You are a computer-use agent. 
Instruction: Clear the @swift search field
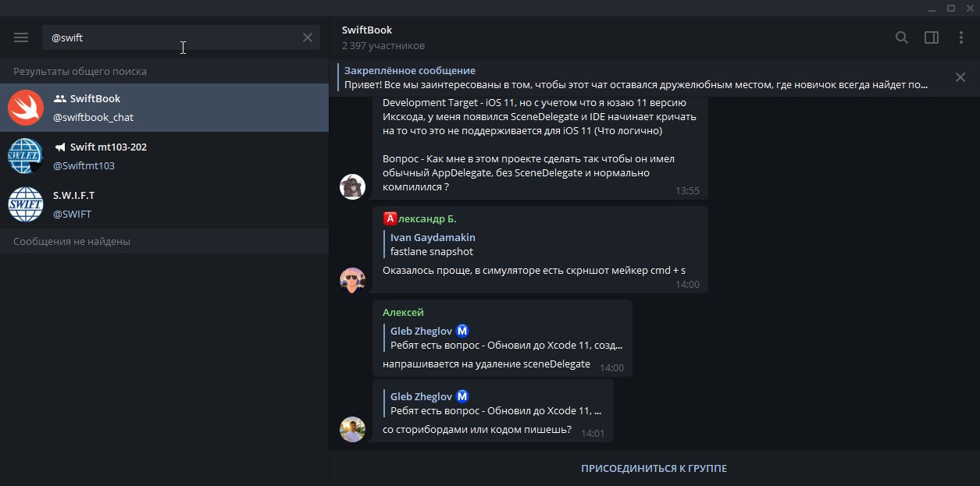pyautogui.click(x=308, y=37)
